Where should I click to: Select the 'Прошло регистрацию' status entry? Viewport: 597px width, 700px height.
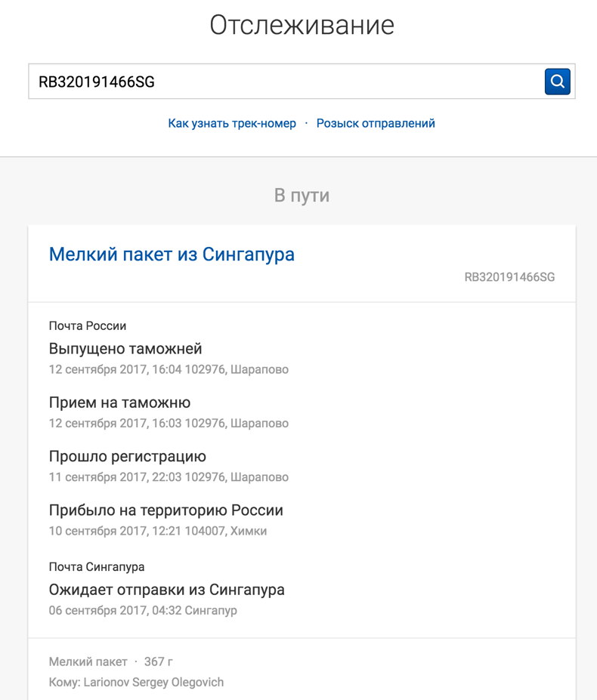click(127, 456)
